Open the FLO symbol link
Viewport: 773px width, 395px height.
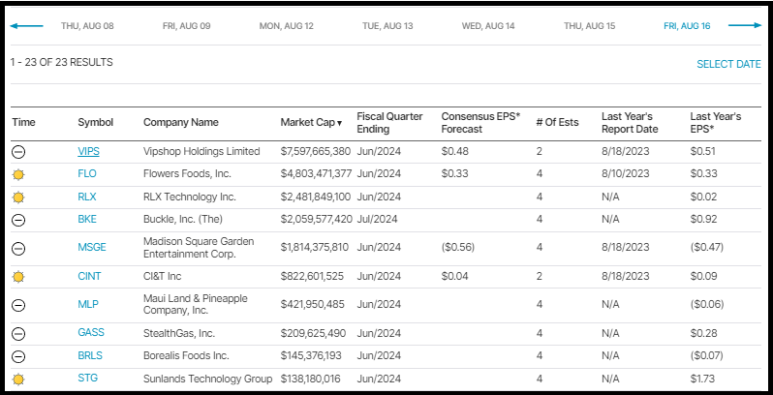(87, 174)
